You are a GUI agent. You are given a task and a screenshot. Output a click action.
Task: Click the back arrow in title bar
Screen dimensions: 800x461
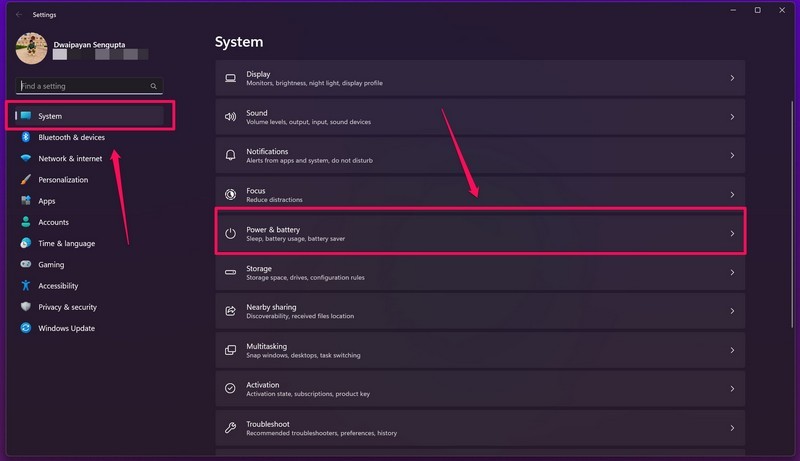(19, 15)
